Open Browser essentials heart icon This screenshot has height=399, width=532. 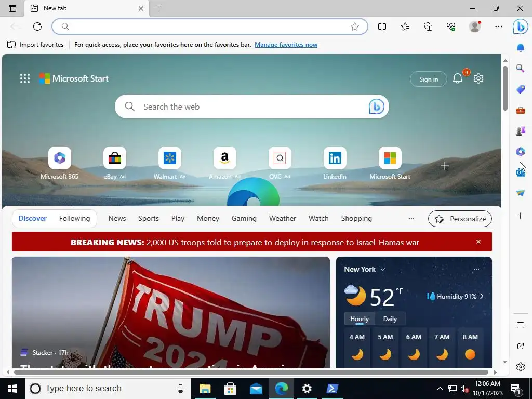pyautogui.click(x=451, y=26)
